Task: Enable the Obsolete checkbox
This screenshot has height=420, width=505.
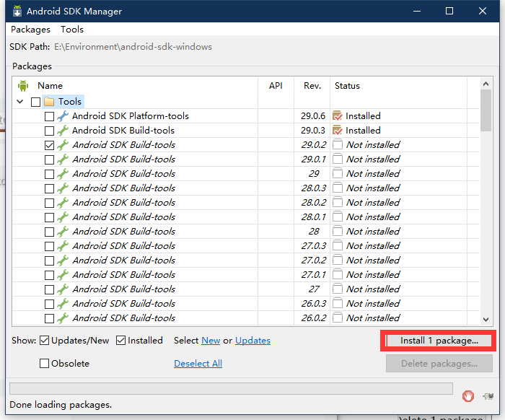Action: (44, 363)
